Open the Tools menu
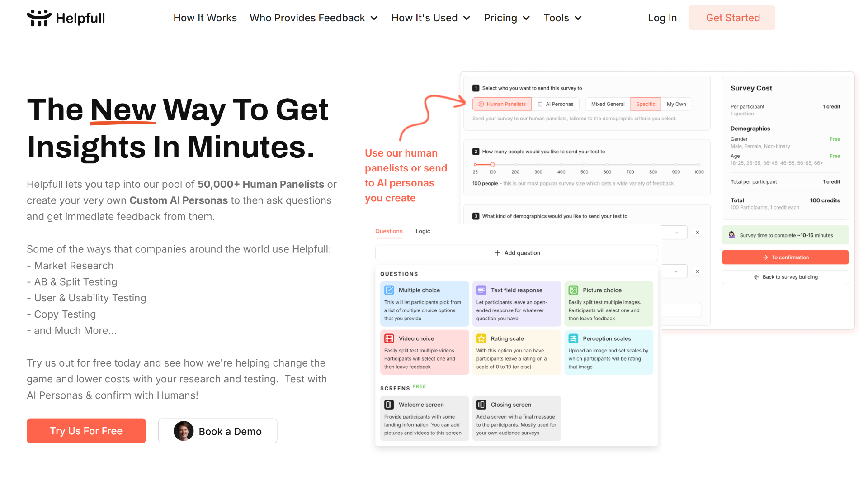The width and height of the screenshot is (868, 500). point(563,18)
